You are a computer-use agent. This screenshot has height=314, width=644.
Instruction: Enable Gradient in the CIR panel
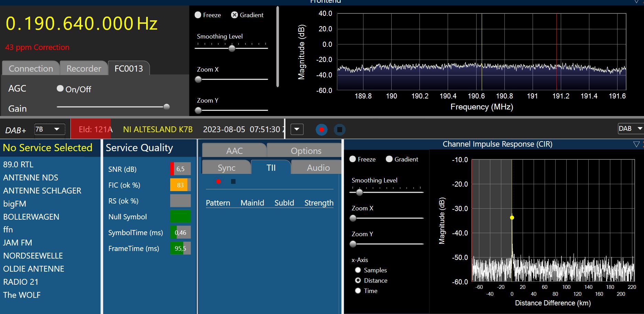[389, 159]
